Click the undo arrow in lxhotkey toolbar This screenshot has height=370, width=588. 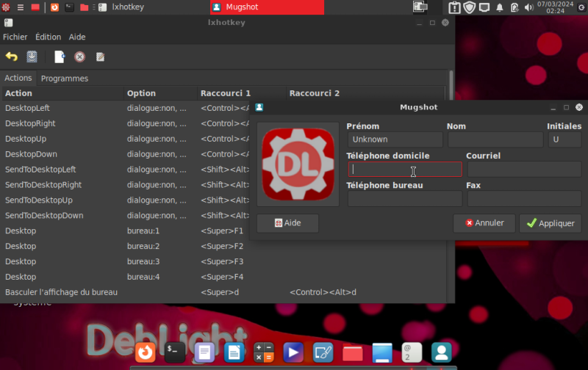[12, 57]
